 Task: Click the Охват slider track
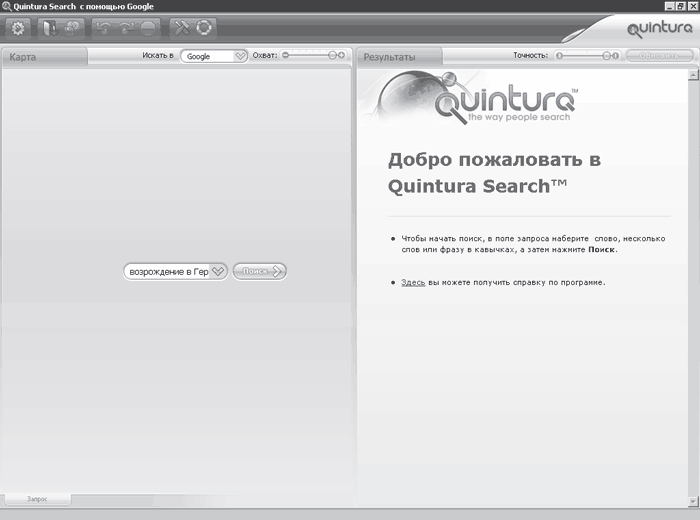point(314,56)
